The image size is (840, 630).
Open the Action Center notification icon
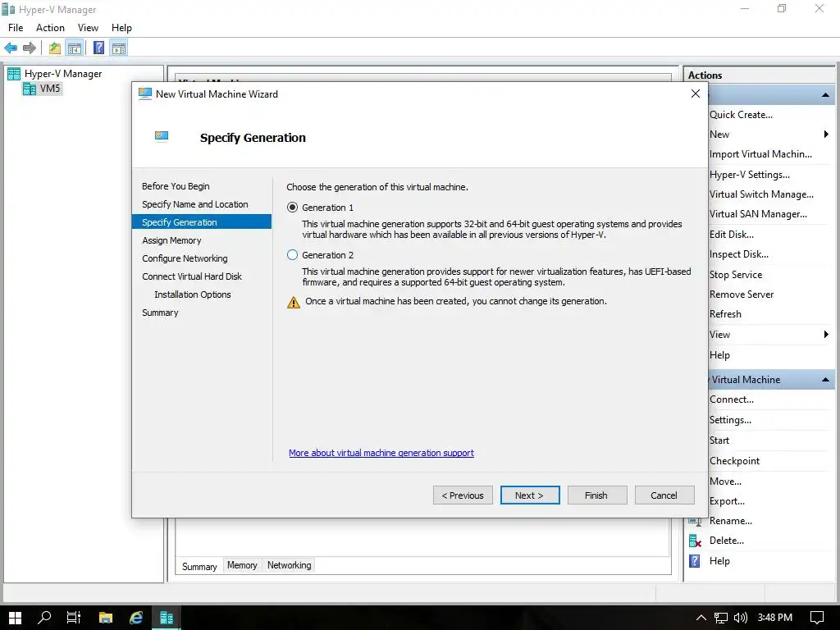point(817,618)
